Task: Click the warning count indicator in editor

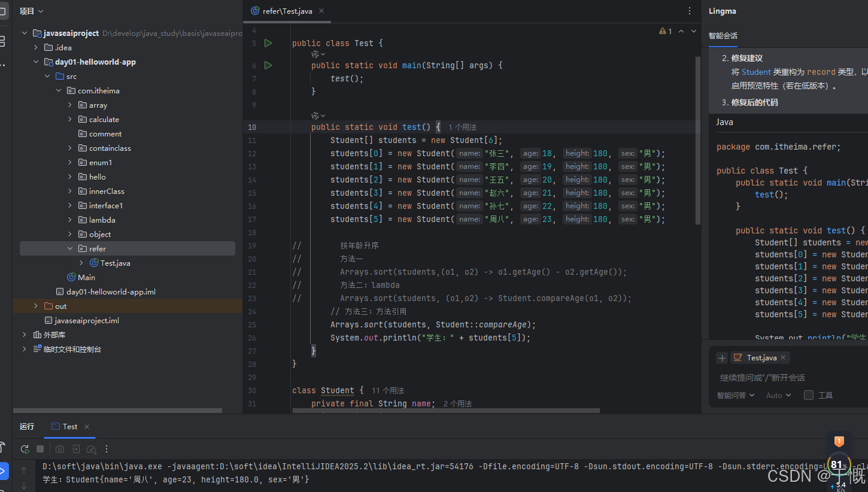Action: (x=664, y=31)
